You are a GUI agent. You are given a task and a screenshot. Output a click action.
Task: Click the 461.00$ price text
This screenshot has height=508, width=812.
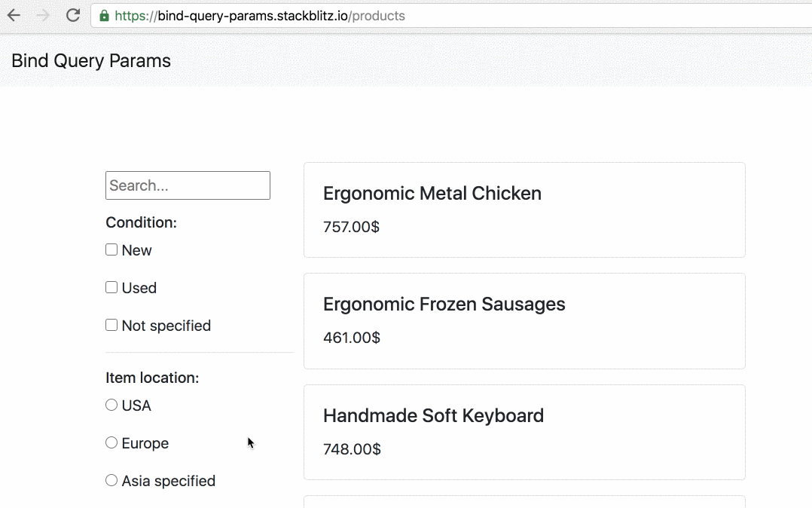[x=351, y=337]
